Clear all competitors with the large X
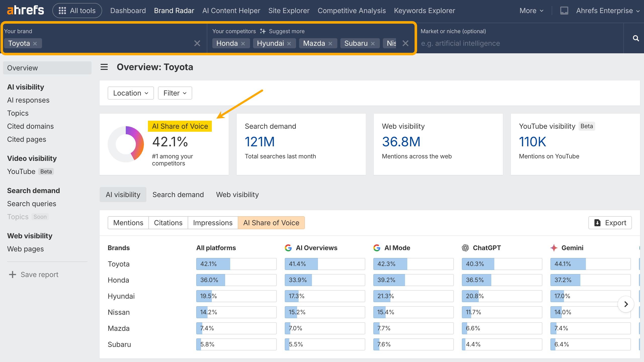Viewport: 644px width, 362px height. pyautogui.click(x=405, y=43)
